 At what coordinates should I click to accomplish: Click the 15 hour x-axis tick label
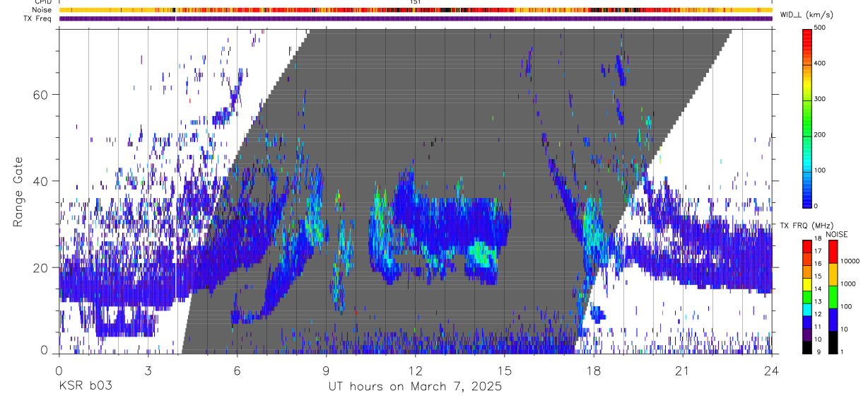coord(505,371)
